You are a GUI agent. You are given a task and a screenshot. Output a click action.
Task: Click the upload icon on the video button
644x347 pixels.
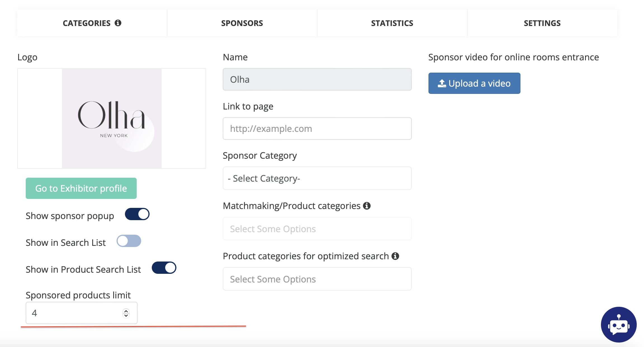442,83
